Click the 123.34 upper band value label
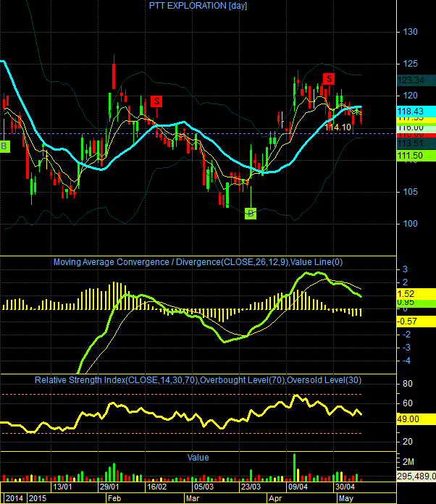Image resolution: width=436 pixels, height=504 pixels. pyautogui.click(x=416, y=80)
